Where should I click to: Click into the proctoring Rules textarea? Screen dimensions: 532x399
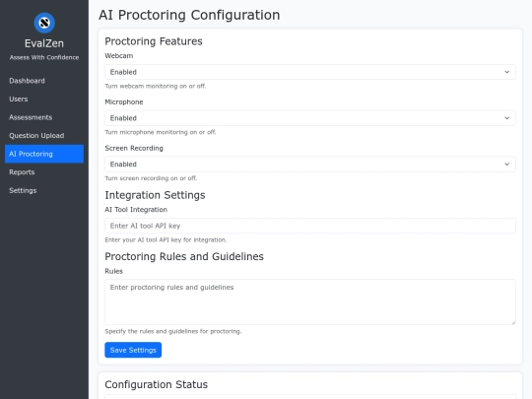[x=309, y=302]
